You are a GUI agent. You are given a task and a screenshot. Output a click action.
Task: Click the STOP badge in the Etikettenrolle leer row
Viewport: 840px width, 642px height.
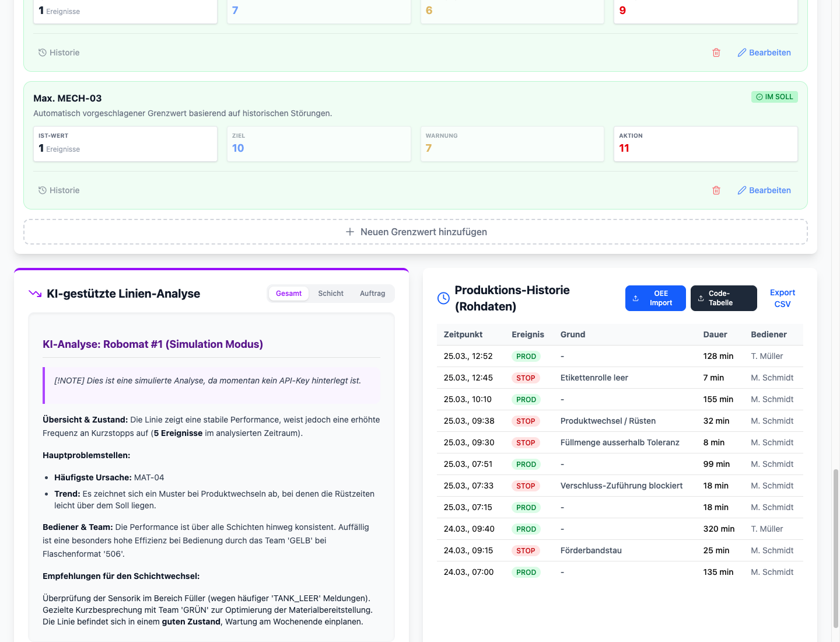[x=526, y=378]
